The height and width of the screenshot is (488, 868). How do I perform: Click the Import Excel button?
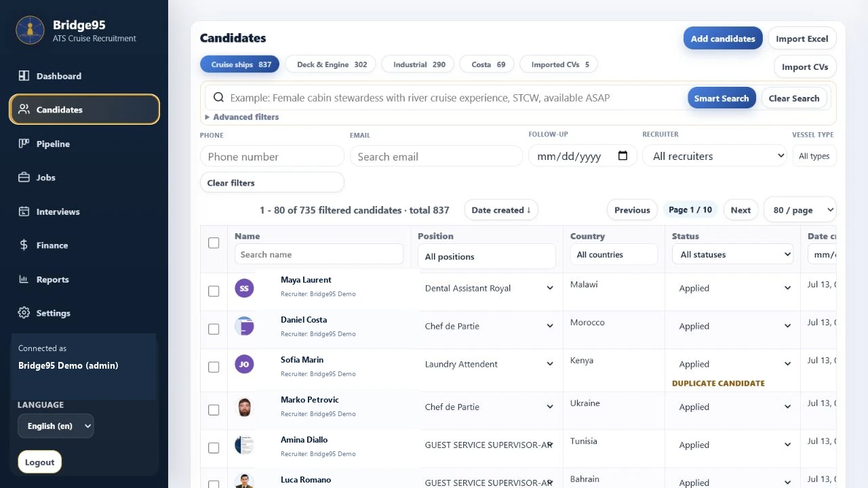(802, 39)
